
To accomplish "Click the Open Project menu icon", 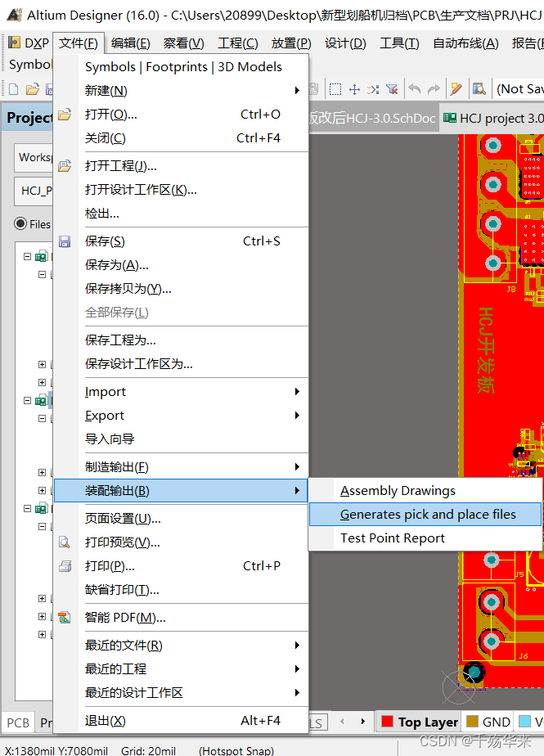I will tap(65, 166).
